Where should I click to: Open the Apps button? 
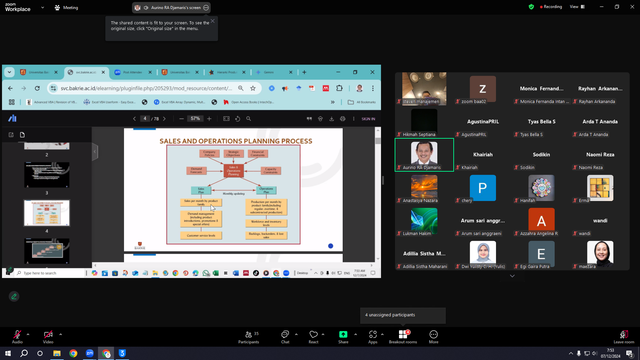(373, 337)
